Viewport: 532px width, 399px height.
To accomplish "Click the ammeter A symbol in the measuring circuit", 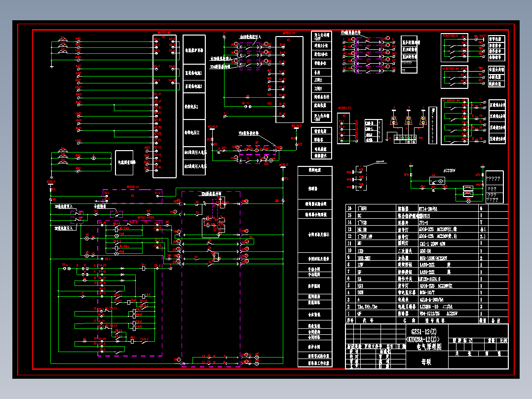I will (94, 158).
